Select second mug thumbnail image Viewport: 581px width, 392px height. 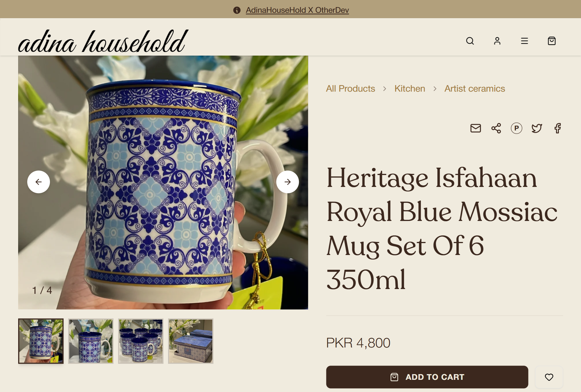tap(91, 341)
